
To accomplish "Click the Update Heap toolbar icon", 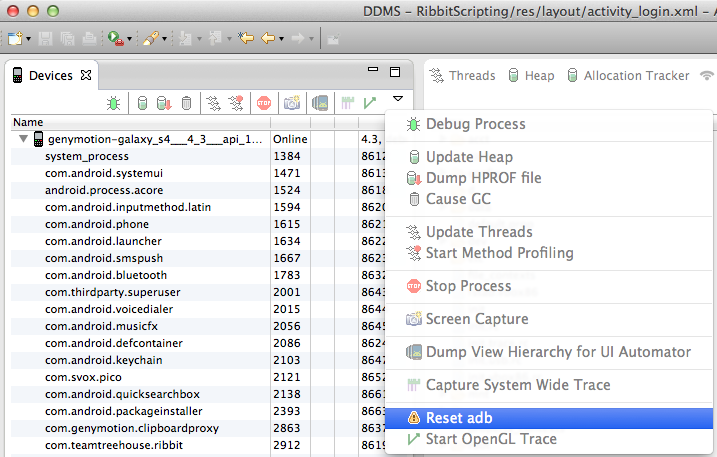I will coord(143,102).
